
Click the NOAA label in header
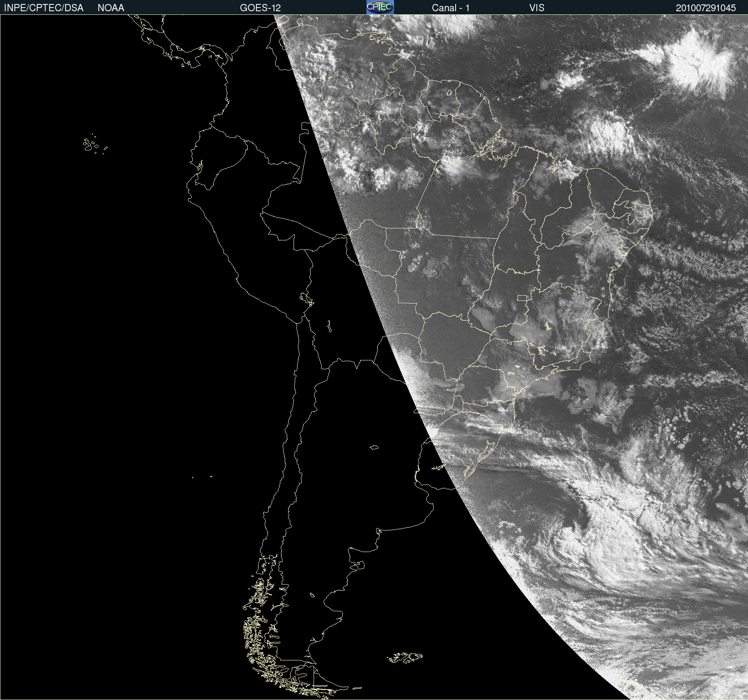coord(111,8)
